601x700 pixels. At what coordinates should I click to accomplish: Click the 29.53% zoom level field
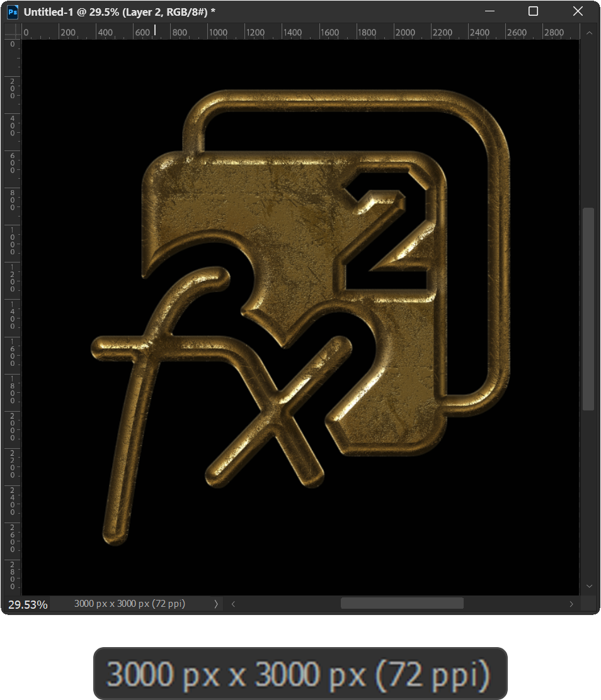(28, 604)
